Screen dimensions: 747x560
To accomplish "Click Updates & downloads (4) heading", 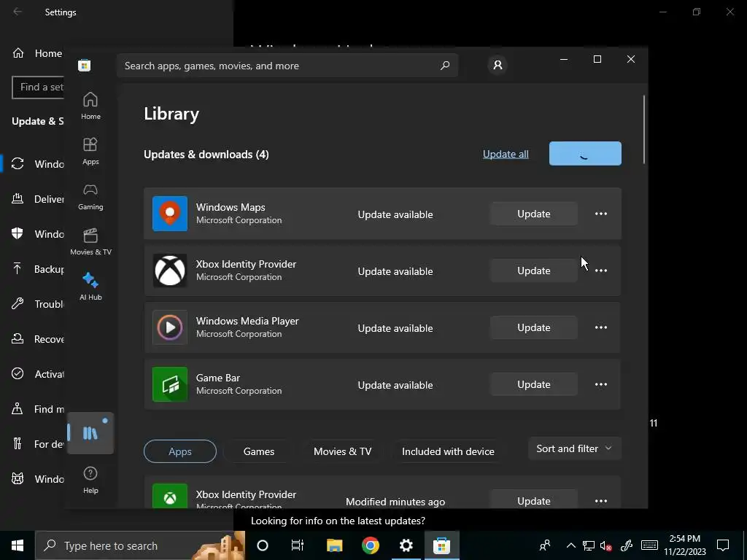I will 206,155.
